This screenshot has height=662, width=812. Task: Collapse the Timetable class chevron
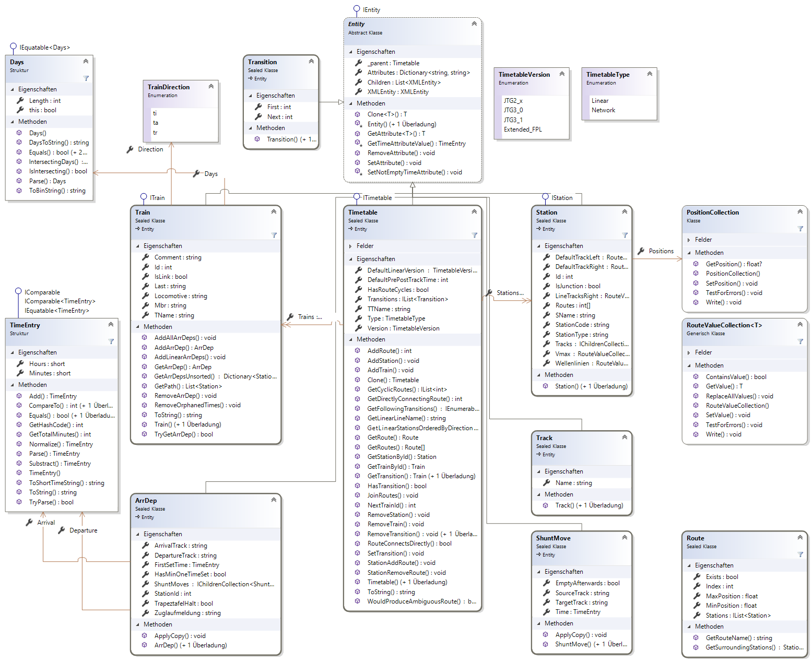click(474, 211)
